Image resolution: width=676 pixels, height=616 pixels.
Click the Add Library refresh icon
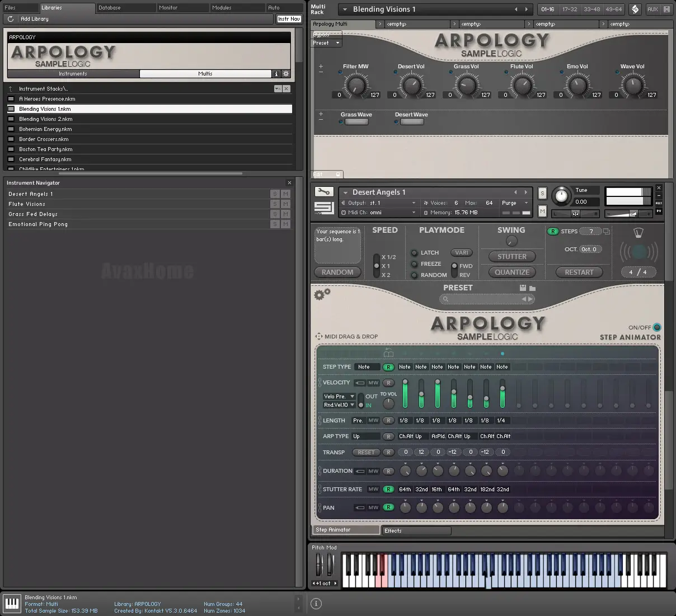coord(11,19)
